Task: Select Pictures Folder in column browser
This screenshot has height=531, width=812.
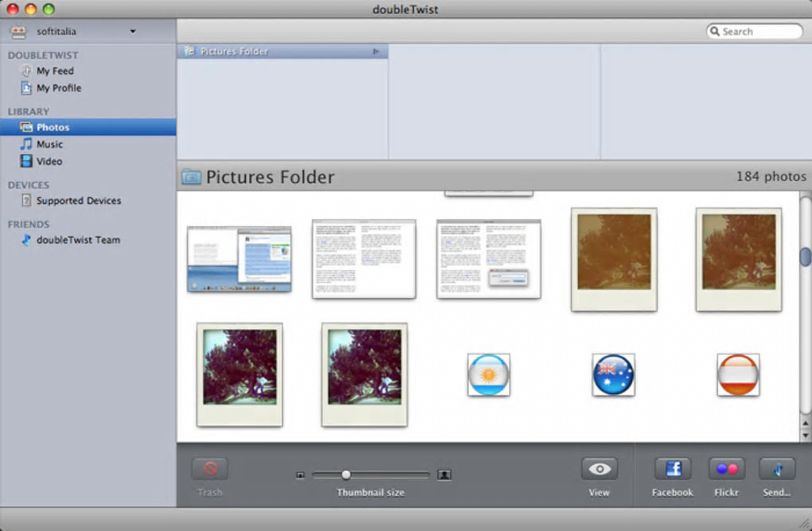Action: coord(283,51)
